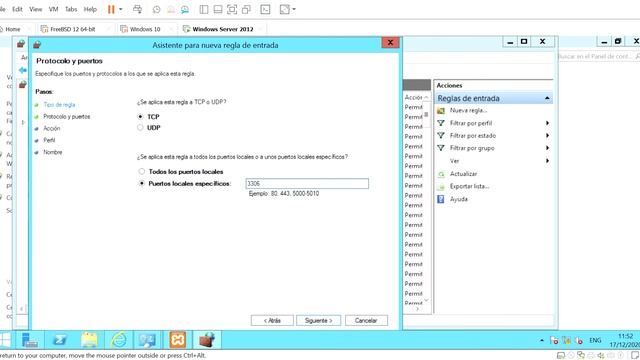Click the port field containing 3306
This screenshot has height=360, width=640.
307,184
